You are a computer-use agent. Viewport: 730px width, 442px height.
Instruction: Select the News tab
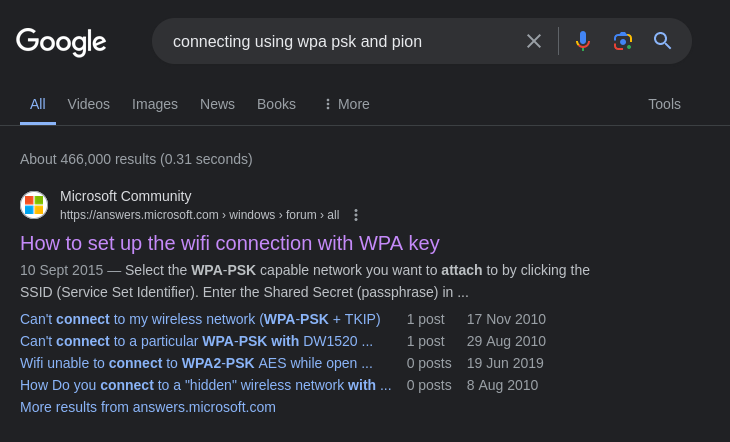(x=217, y=104)
